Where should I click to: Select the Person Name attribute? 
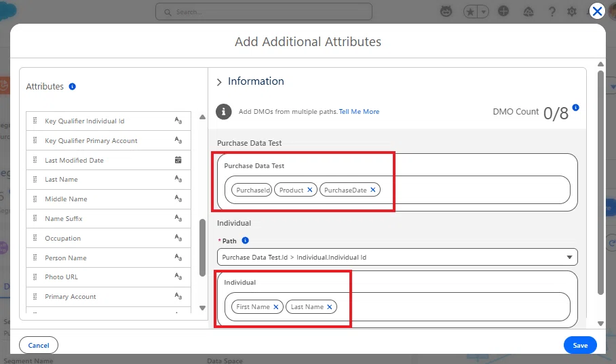(x=109, y=258)
